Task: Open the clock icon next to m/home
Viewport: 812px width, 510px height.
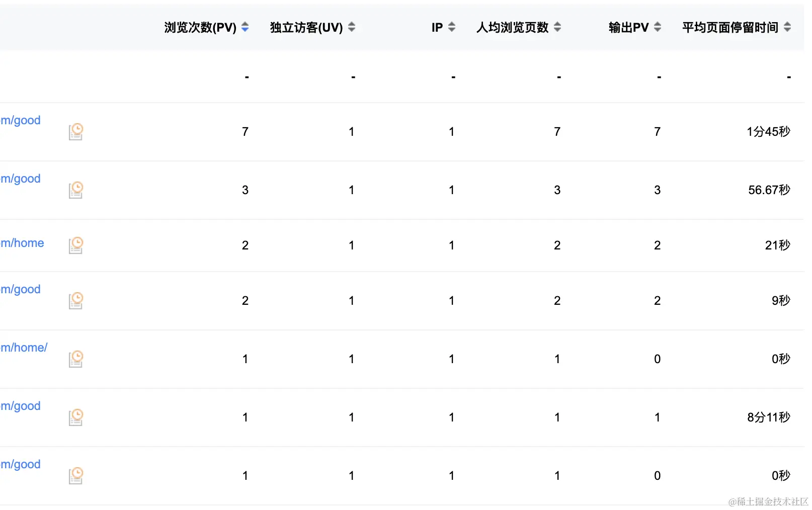Action: coord(75,245)
